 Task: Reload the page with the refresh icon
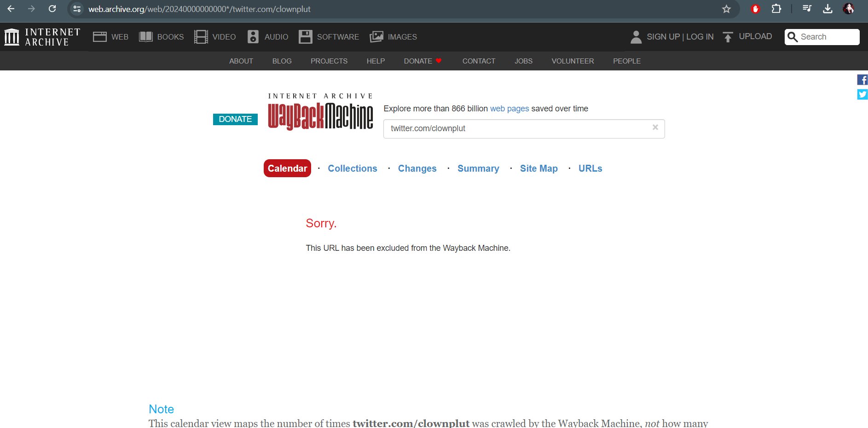[x=52, y=9]
